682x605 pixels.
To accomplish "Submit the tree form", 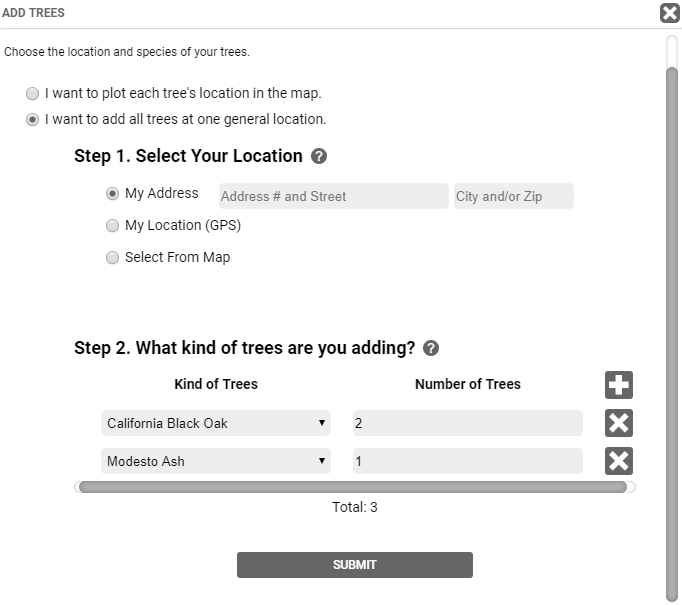I will (x=354, y=565).
